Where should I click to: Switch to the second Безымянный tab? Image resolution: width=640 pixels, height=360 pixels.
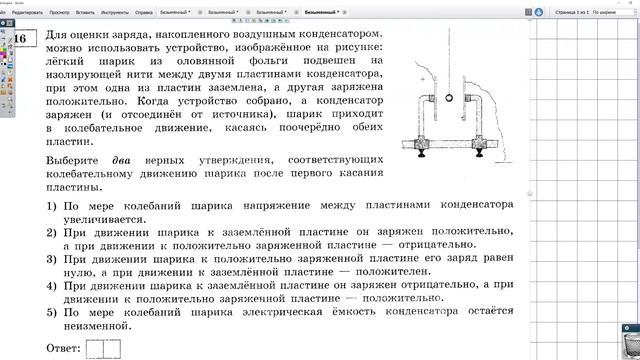click(x=223, y=12)
